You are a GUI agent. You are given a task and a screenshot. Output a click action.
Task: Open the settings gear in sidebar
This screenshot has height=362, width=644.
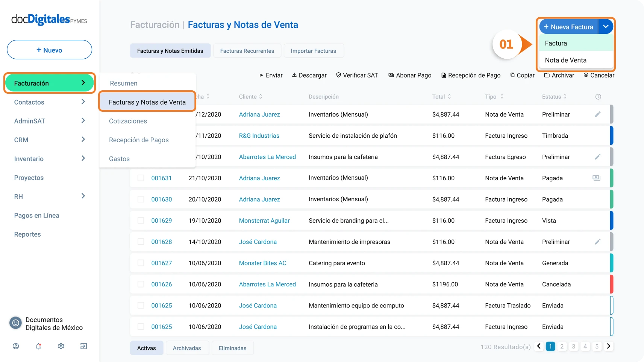pos(61,346)
